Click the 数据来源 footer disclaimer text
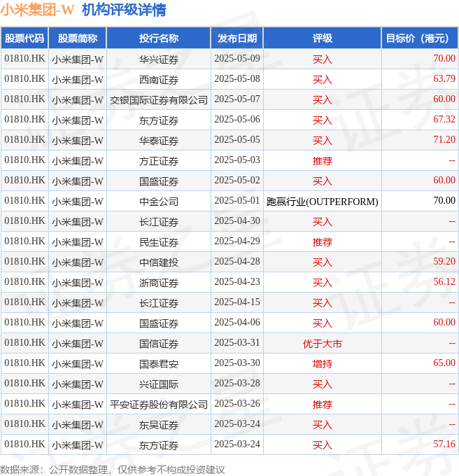The image size is (459, 476). click(x=112, y=470)
